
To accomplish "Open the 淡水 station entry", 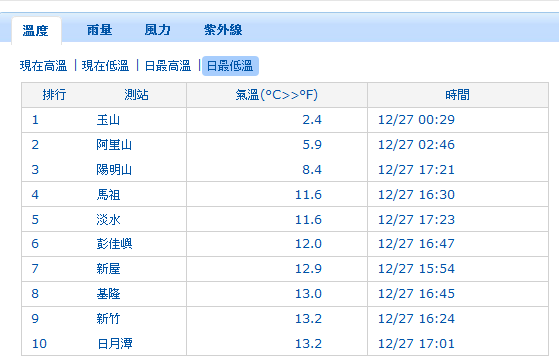I will point(108,220).
